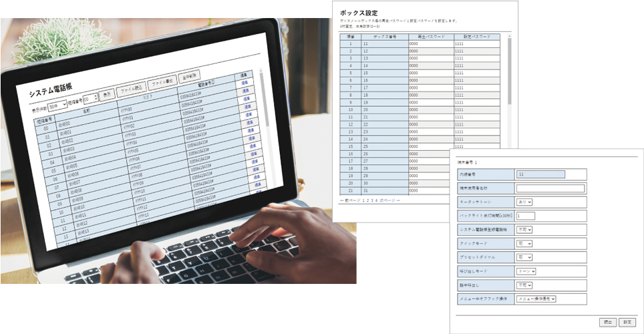Click the 短縮番号 stepper field in システム電話帳
This screenshot has width=644, height=334.
click(x=91, y=98)
